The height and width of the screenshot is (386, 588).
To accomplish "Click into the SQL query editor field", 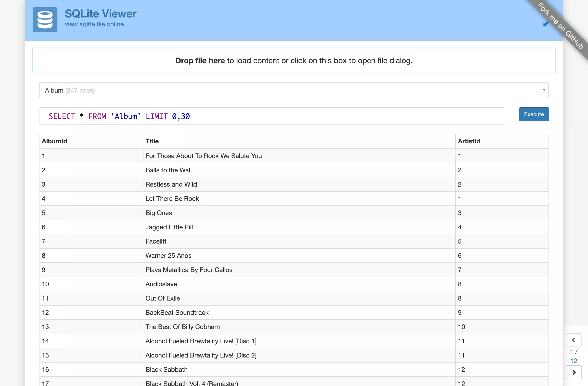I will click(272, 116).
